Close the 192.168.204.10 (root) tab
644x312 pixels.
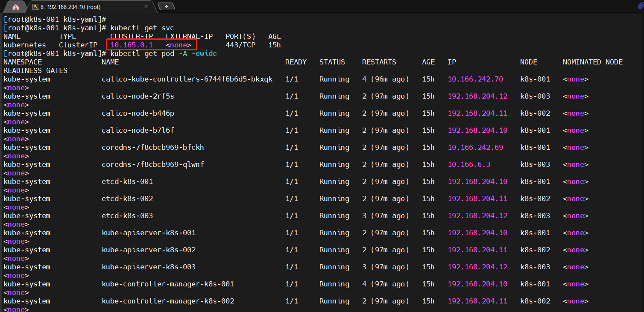pos(146,7)
